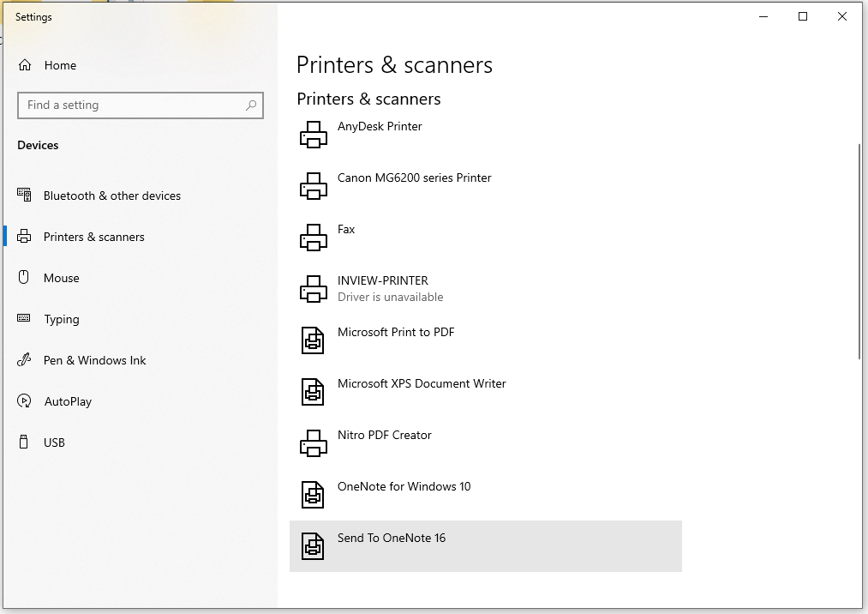Click the Home icon in sidebar
Screen dimensions: 868x614
[x=25, y=65]
